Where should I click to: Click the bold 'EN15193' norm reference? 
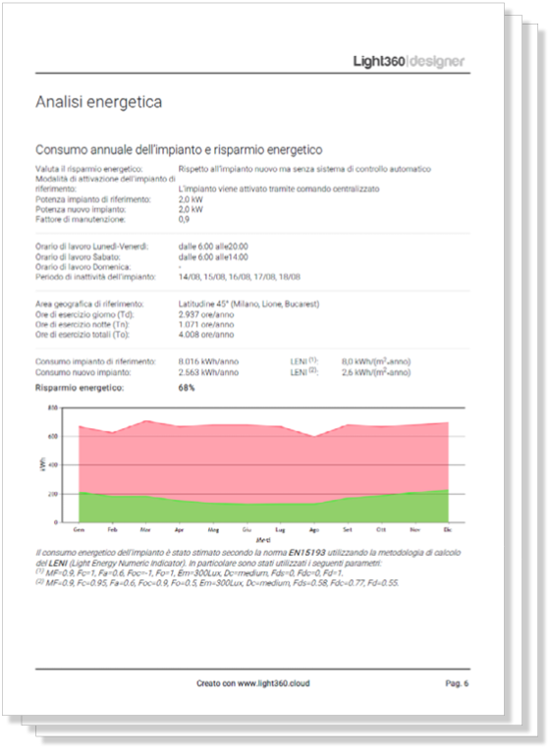click(x=306, y=553)
